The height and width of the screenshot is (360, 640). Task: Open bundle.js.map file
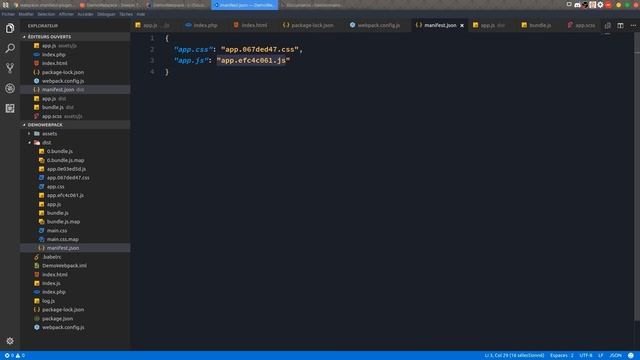click(x=63, y=222)
